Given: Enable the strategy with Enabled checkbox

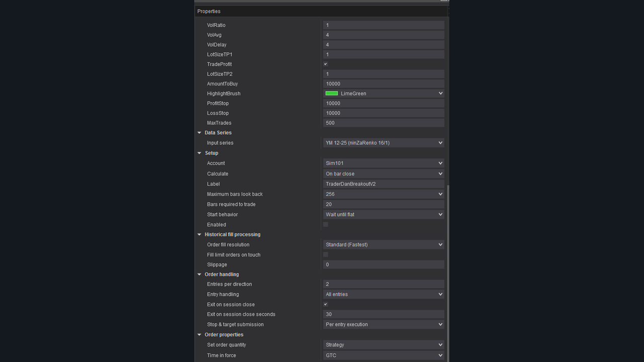Looking at the screenshot, I should tap(326, 225).
